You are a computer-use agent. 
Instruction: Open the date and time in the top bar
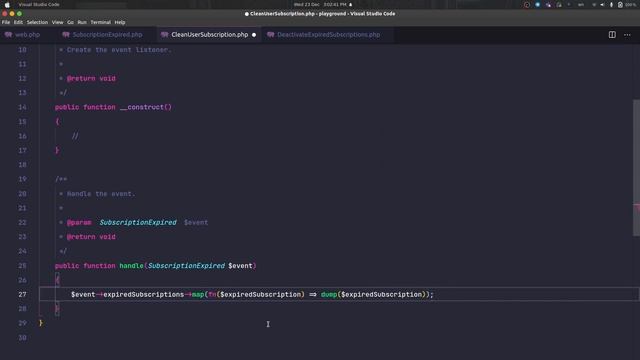320,4
